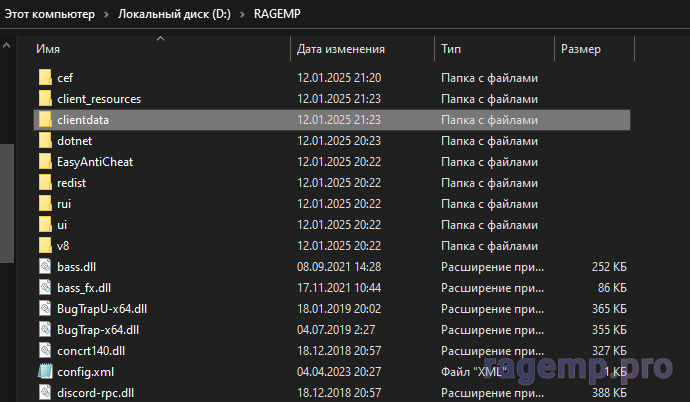690x402 pixels.
Task: Click the dotnet folder icon
Action: tap(45, 141)
